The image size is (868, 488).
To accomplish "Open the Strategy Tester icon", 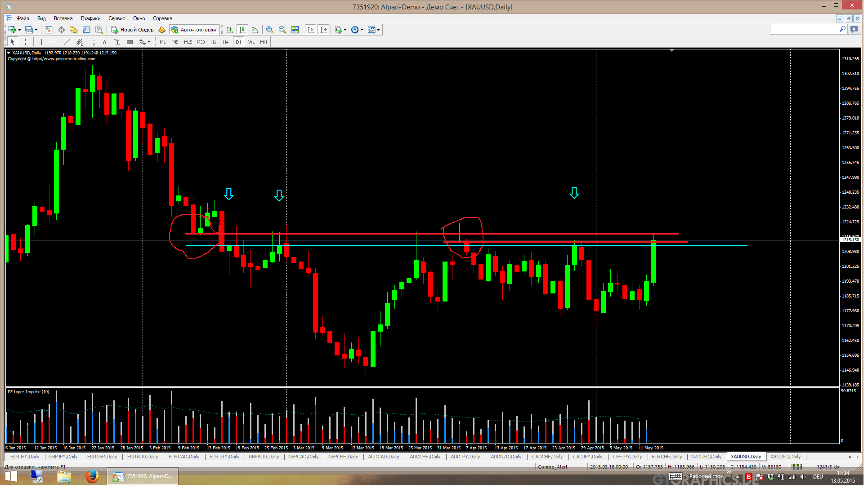I will click(x=99, y=30).
